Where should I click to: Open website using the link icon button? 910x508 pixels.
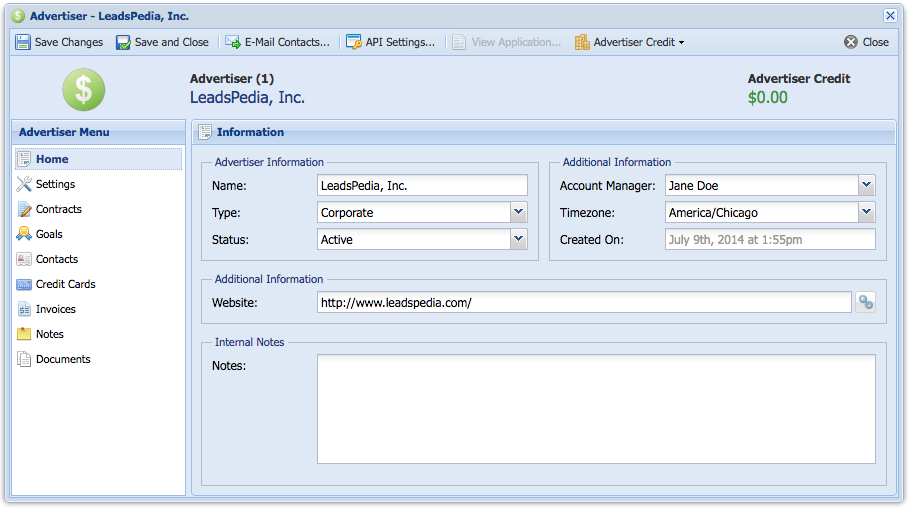pyautogui.click(x=865, y=302)
